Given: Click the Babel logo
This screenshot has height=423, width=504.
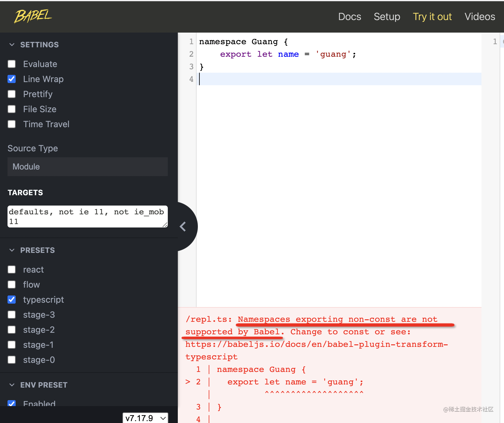Looking at the screenshot, I should click(33, 16).
